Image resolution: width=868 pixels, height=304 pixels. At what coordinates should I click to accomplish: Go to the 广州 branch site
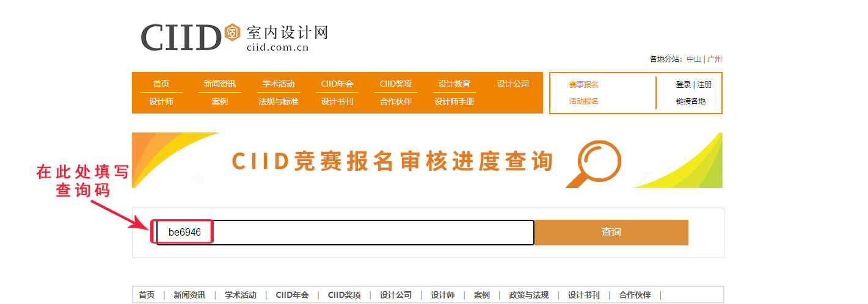click(x=715, y=59)
